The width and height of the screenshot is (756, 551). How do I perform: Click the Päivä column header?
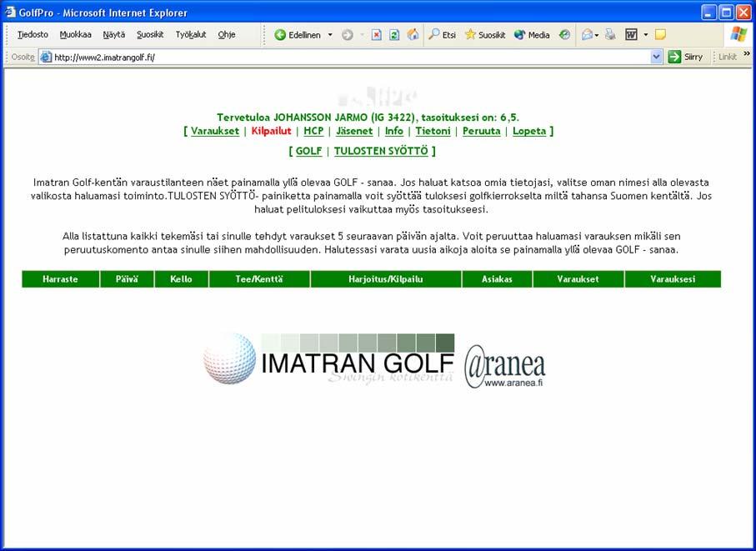click(x=127, y=279)
